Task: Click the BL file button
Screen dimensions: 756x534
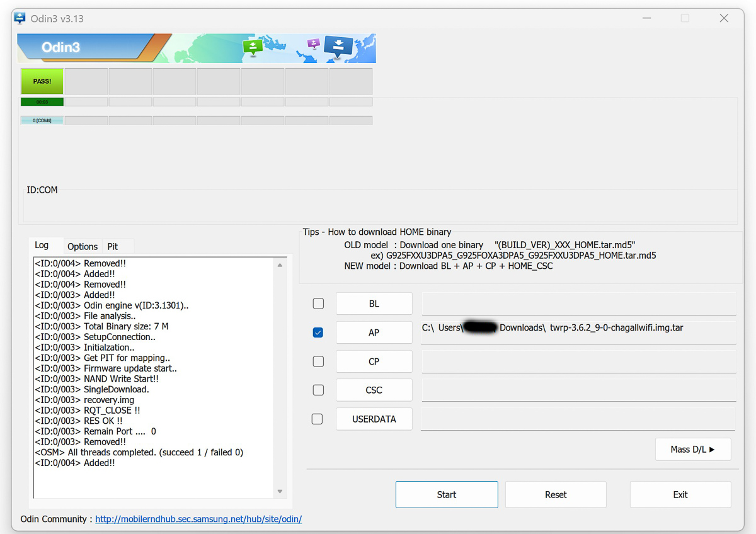Action: [x=374, y=304]
